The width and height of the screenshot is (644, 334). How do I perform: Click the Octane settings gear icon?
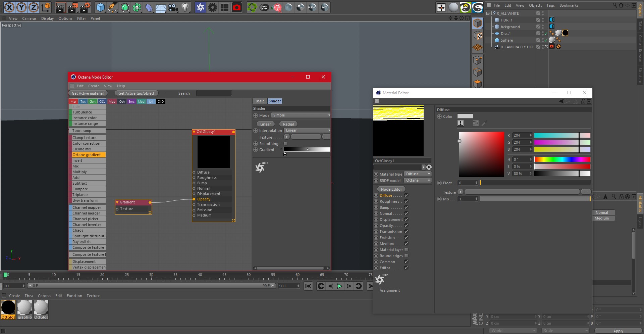click(212, 7)
